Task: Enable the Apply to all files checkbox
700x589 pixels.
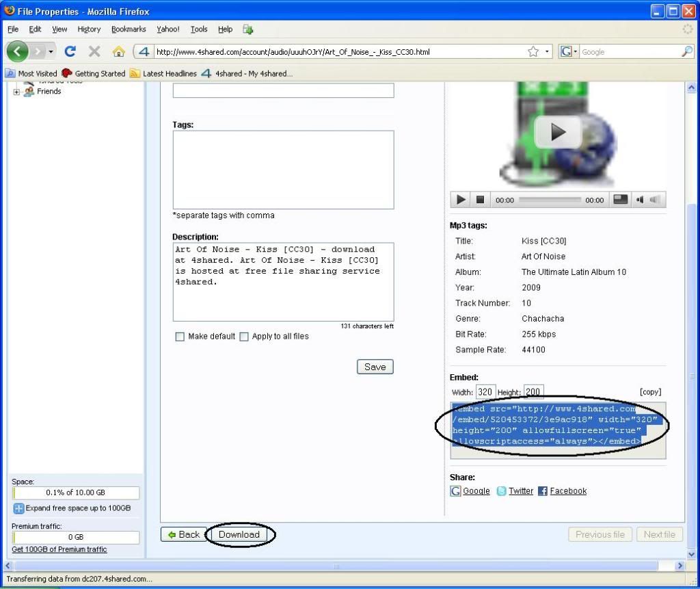Action: click(244, 337)
